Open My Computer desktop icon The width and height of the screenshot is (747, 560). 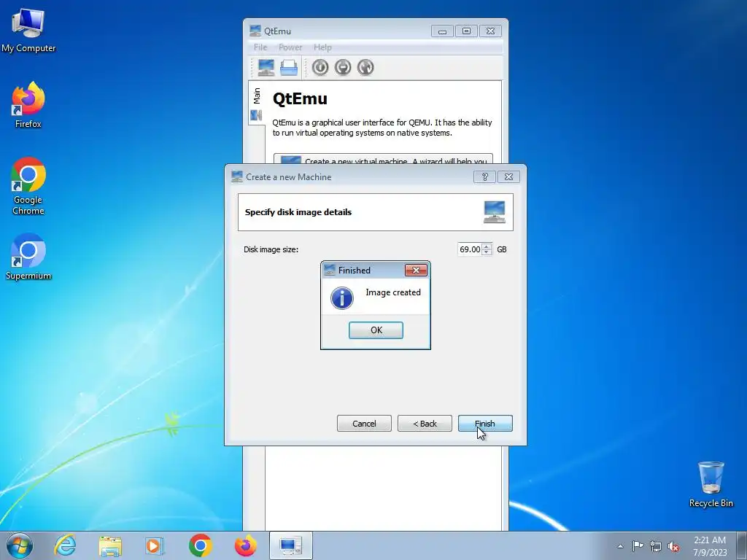pyautogui.click(x=28, y=31)
